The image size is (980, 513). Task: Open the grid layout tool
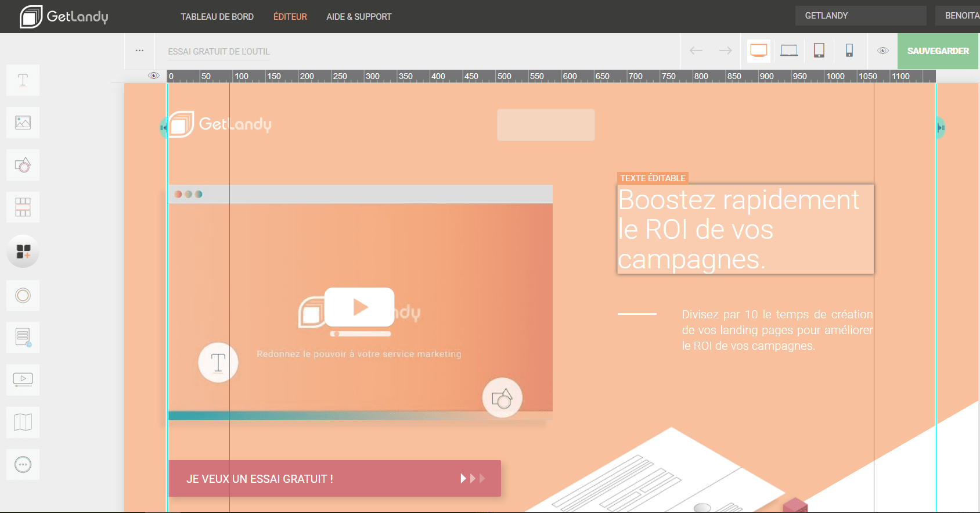[x=23, y=207]
